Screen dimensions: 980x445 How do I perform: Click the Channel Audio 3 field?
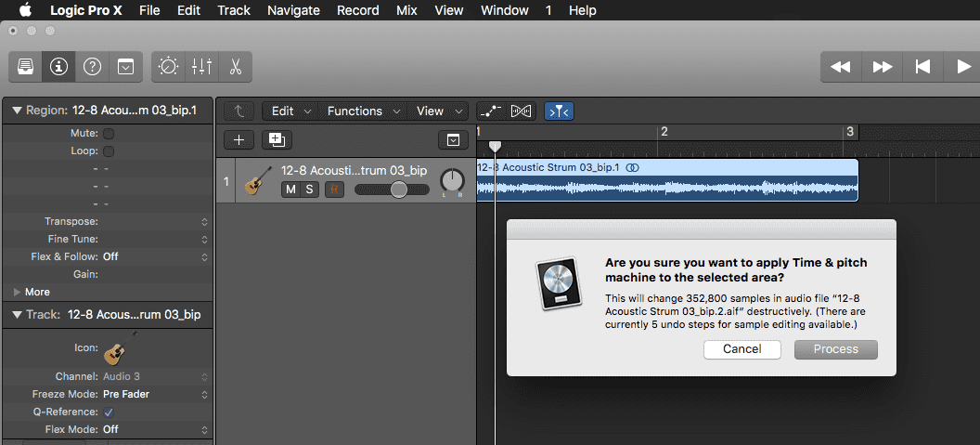click(155, 377)
